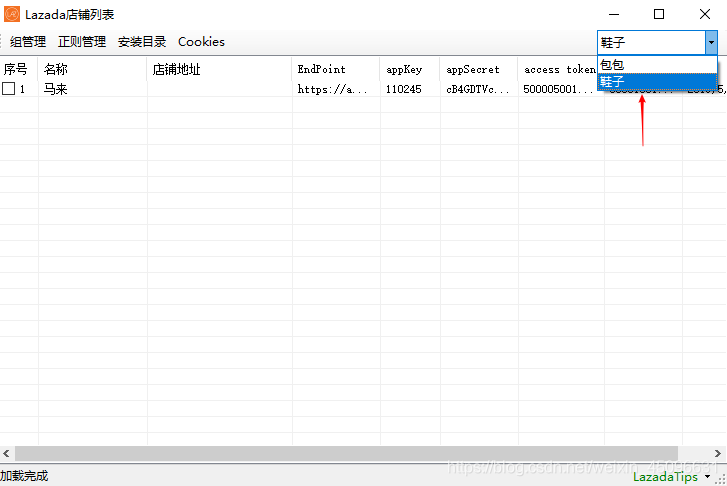Open the 组管理 menu
This screenshot has height=486, width=727.
(28, 42)
